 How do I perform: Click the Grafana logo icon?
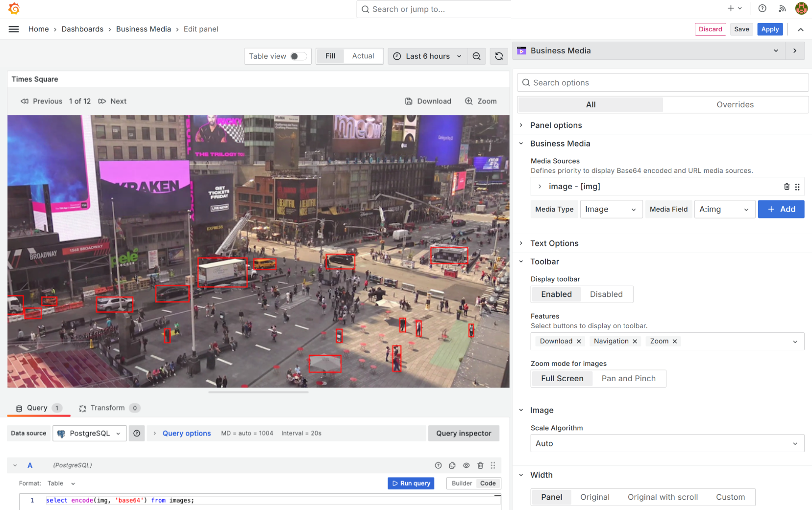coord(14,9)
